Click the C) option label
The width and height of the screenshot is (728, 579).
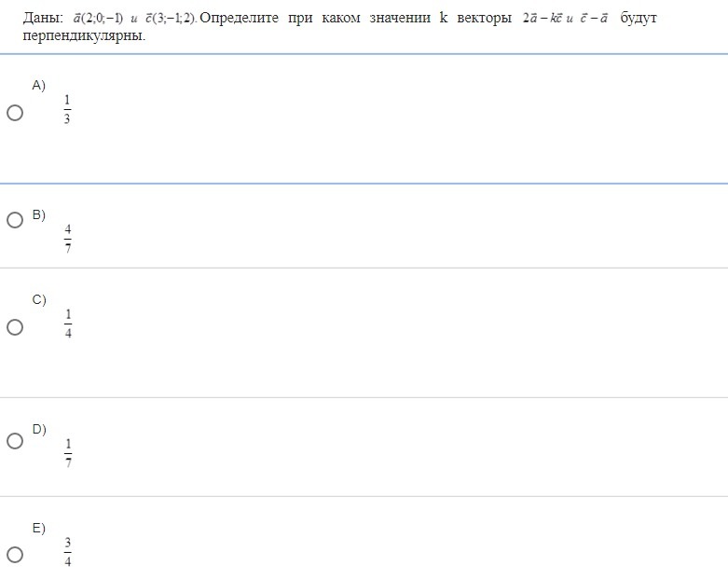(x=39, y=300)
